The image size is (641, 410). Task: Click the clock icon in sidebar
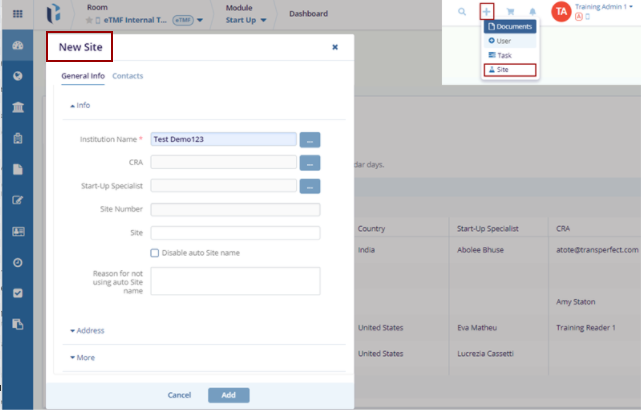17,262
